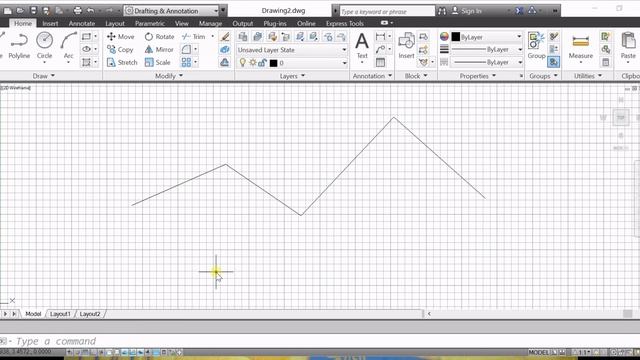Click the black layer color swatch

pos(273,63)
